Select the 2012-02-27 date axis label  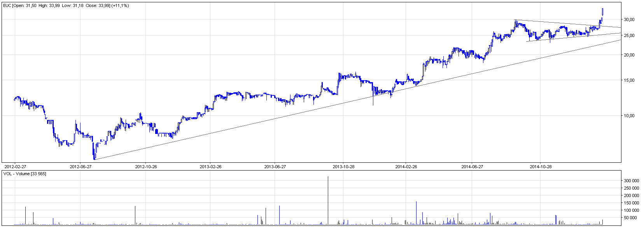[x=15, y=167]
